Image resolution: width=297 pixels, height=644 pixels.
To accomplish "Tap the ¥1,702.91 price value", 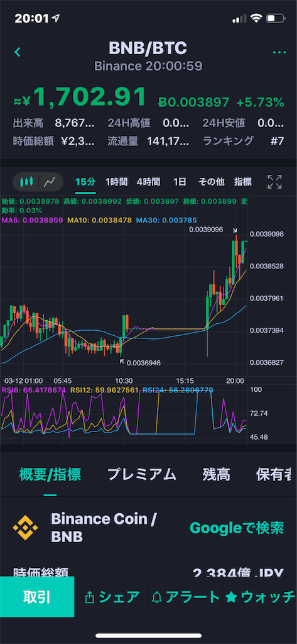I will point(80,97).
